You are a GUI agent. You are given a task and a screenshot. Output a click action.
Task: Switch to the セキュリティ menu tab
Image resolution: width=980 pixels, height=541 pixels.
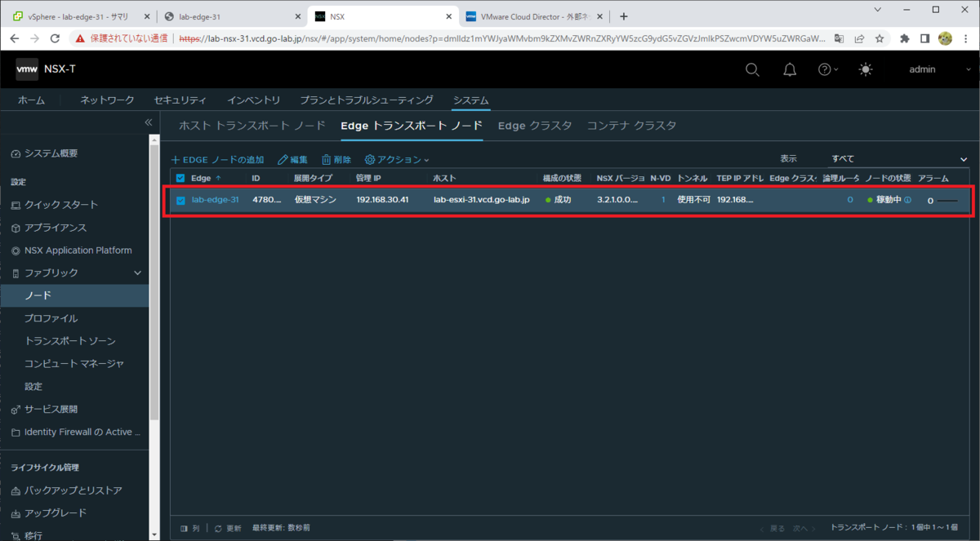[x=180, y=100]
